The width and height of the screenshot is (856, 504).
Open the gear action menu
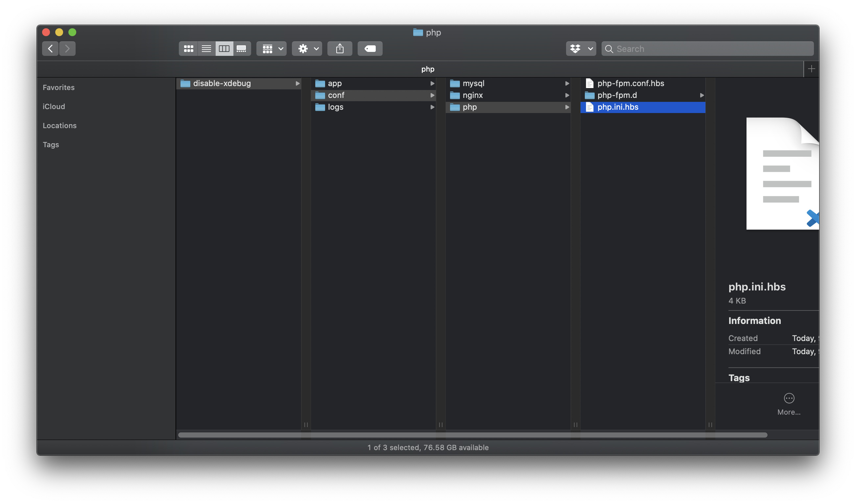307,49
